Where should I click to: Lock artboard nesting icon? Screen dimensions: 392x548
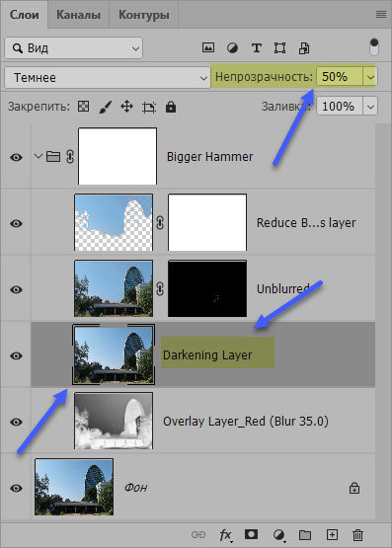[x=149, y=107]
